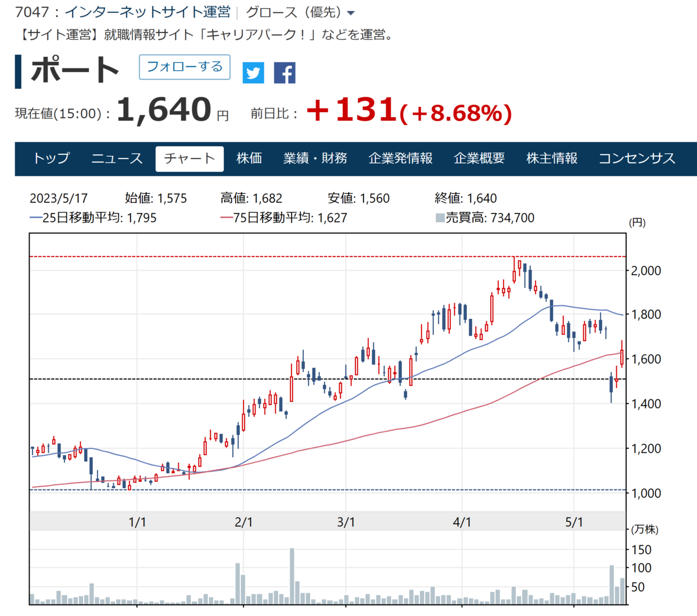Click the 終値: 1,640 value
This screenshot has height=616, width=697.
(x=466, y=198)
